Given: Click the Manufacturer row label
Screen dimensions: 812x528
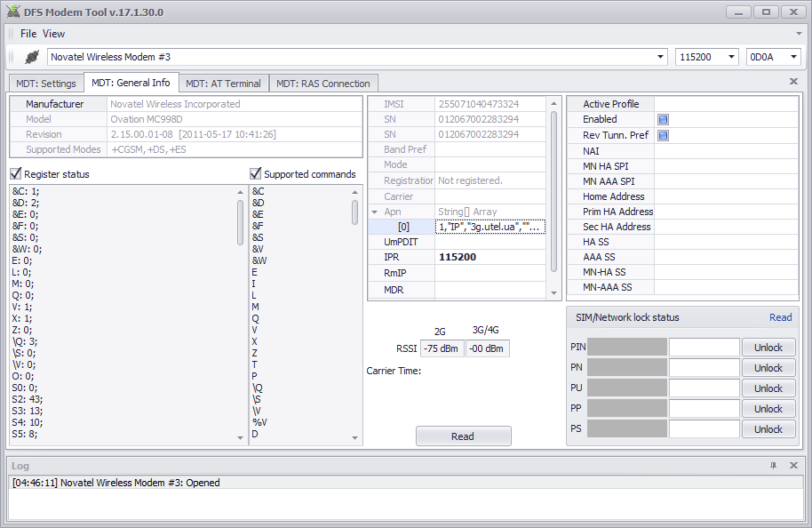Looking at the screenshot, I should [x=55, y=104].
